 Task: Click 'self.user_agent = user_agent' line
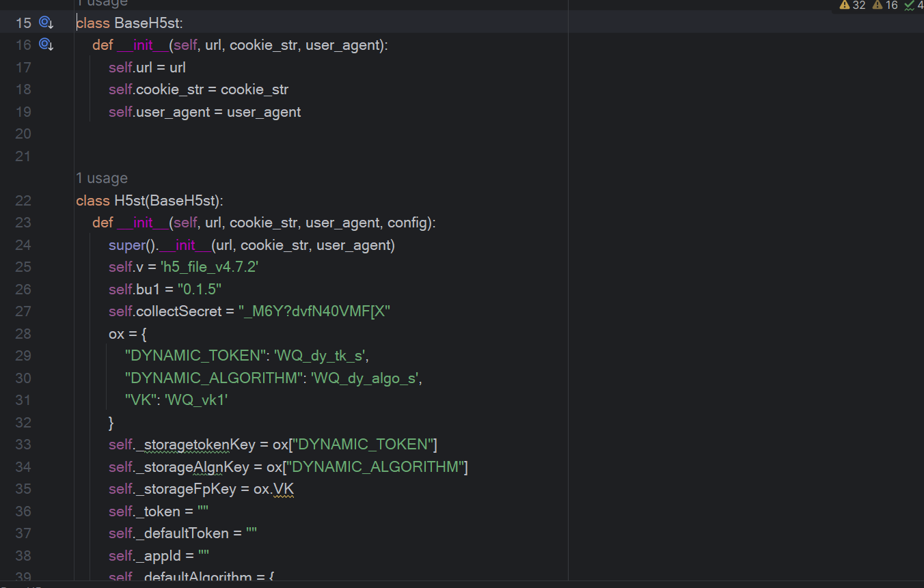tap(205, 112)
